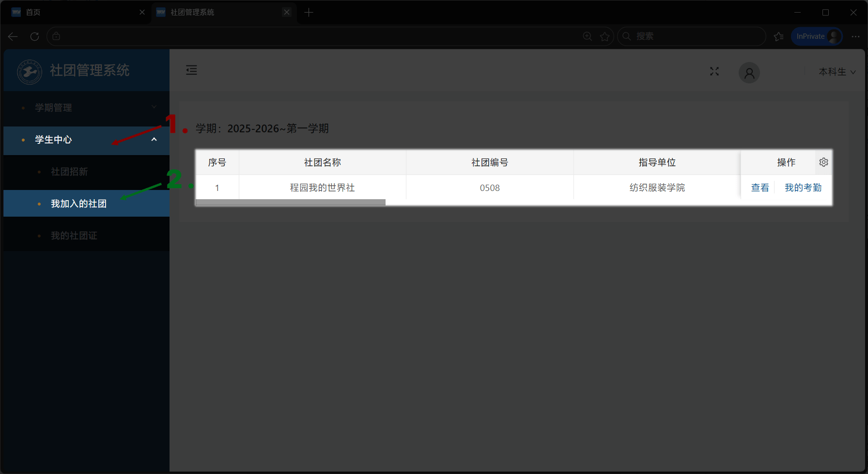Toggle the sidebar collapse hamburger icon
Viewport: 868px width, 474px height.
pyautogui.click(x=191, y=70)
